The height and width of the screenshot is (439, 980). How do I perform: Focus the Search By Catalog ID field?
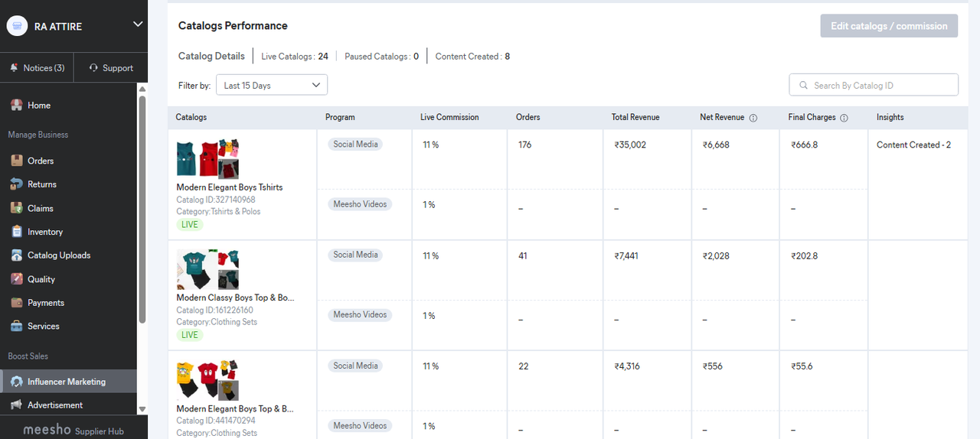pyautogui.click(x=874, y=85)
